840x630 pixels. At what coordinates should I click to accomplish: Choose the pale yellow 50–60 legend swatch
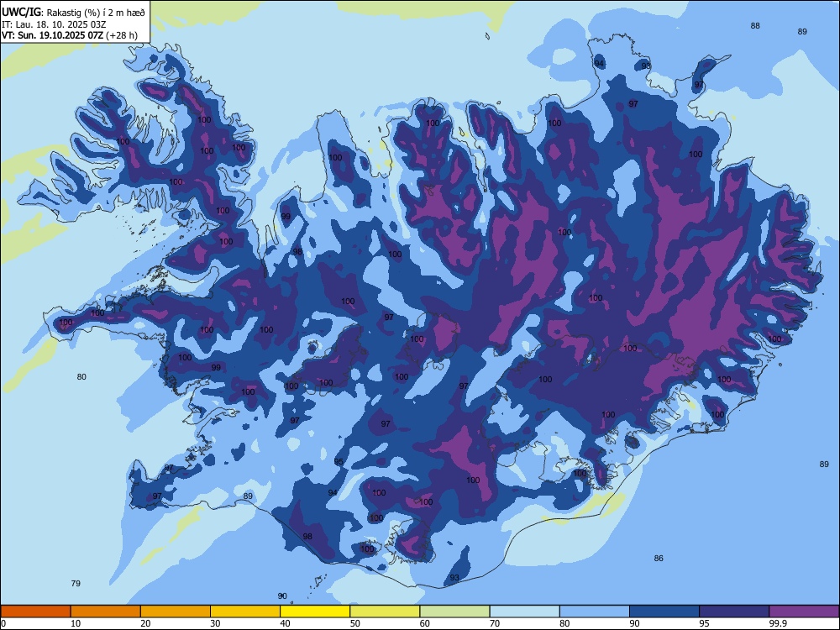[385, 612]
